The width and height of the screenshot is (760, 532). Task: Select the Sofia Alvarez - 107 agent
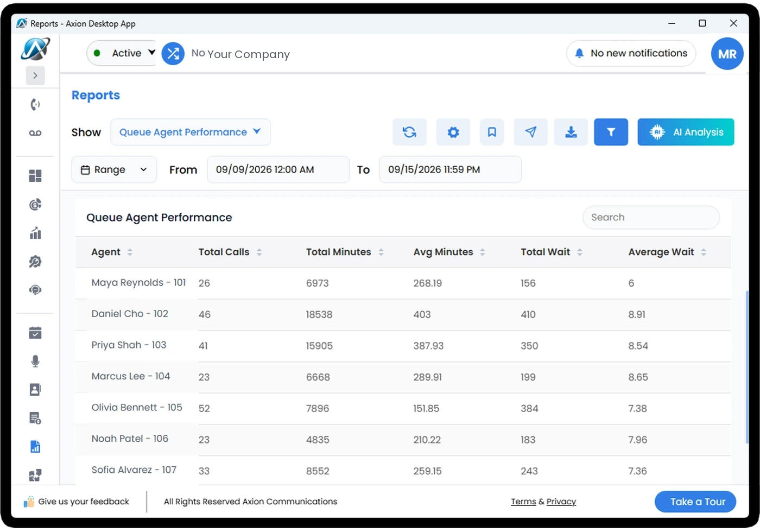click(x=134, y=470)
